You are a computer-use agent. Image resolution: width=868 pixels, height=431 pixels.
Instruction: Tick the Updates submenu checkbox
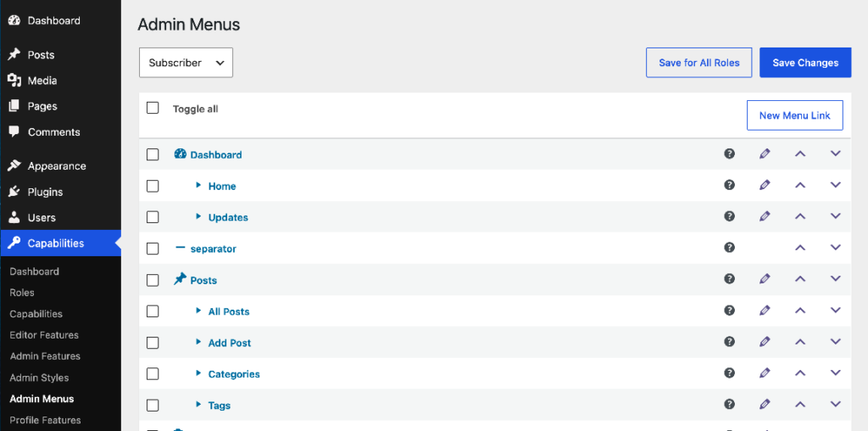point(153,217)
